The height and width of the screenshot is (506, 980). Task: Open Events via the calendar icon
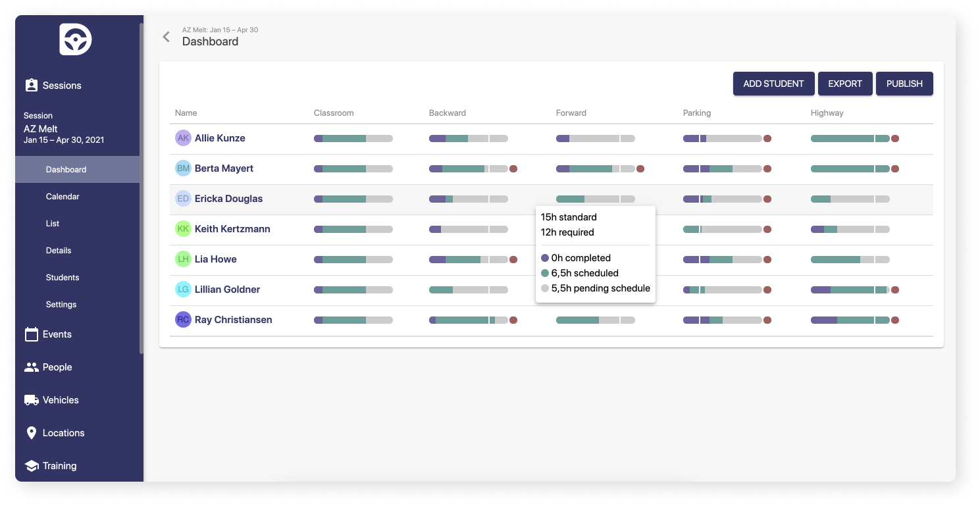(x=31, y=334)
